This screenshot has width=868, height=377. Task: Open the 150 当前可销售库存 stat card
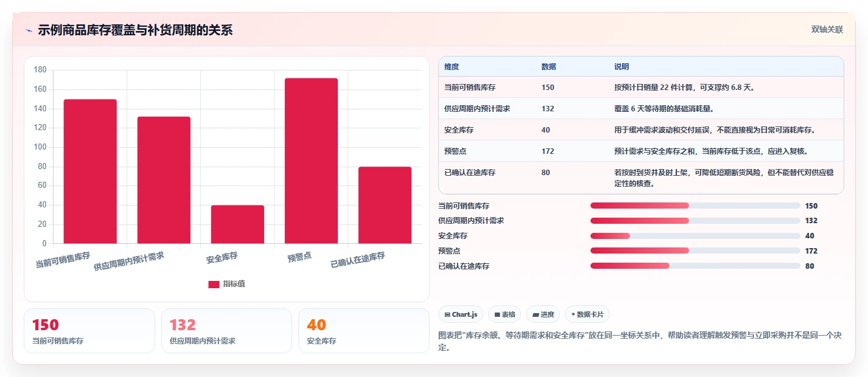click(89, 331)
